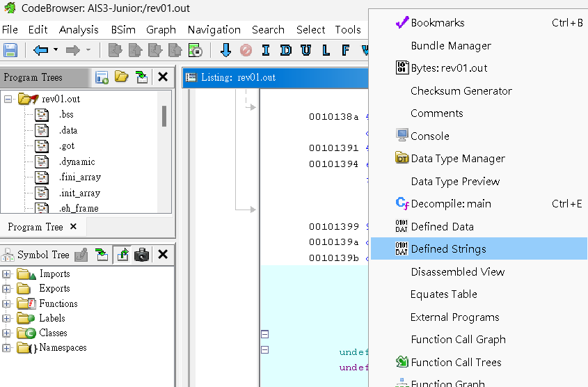This screenshot has height=387, width=588.
Task: Click the Symbol Tree edit icon
Action: (81, 255)
